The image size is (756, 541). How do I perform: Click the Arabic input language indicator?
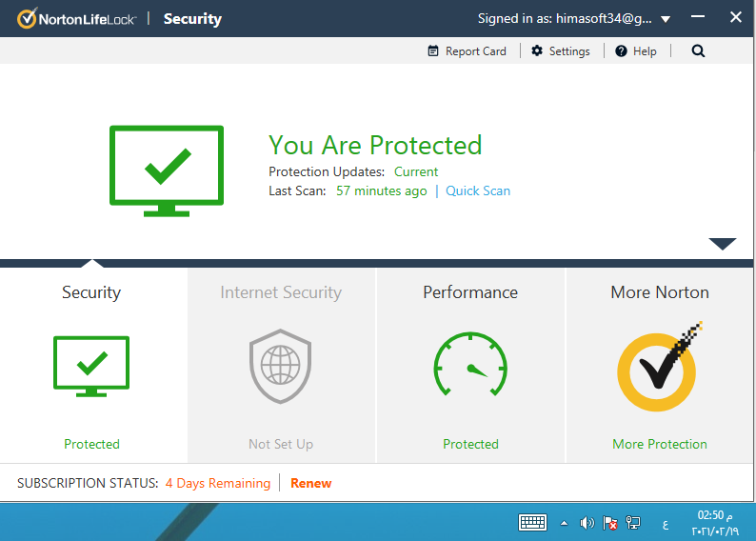point(666,525)
